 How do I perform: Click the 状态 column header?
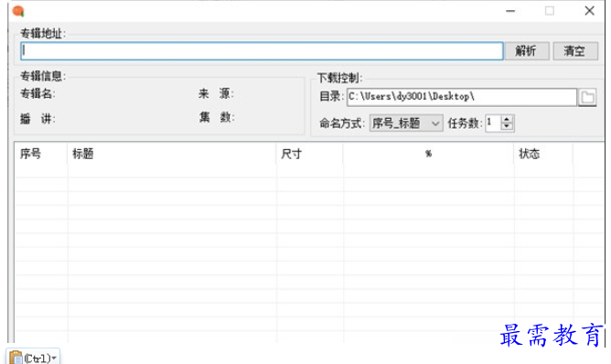543,154
